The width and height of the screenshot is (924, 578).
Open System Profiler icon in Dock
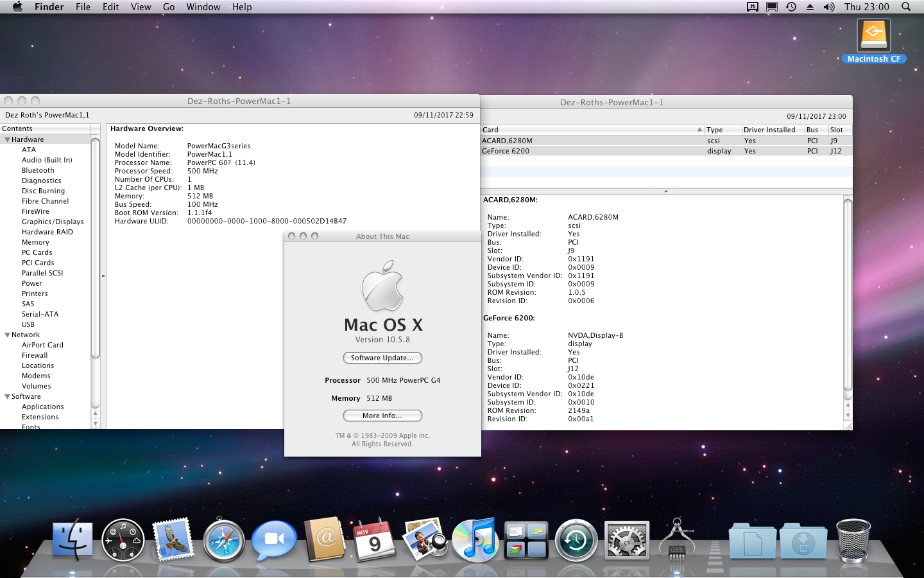676,539
